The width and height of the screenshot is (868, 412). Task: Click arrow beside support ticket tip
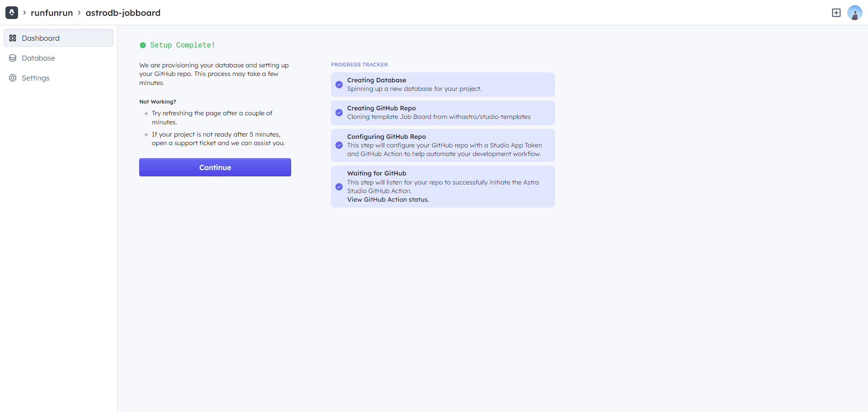[146, 135]
